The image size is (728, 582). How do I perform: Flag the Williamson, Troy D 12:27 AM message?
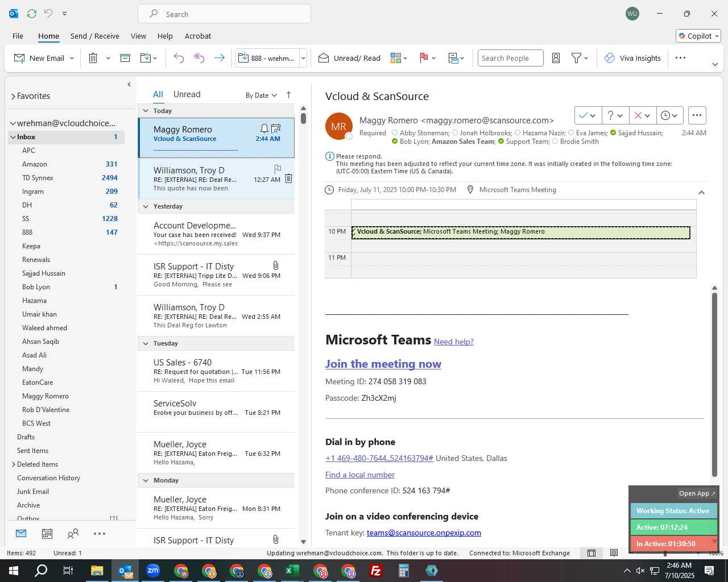[278, 169]
